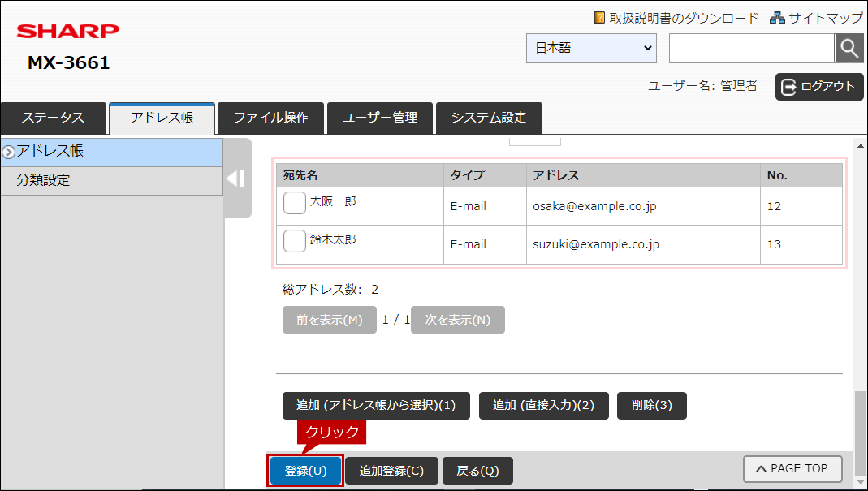Focus the search input field

(x=751, y=49)
